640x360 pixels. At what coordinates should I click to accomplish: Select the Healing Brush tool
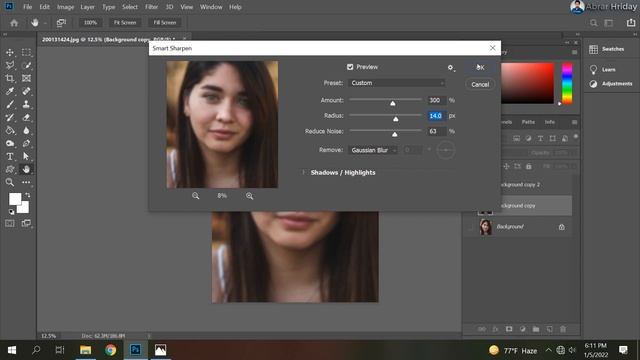[26, 91]
